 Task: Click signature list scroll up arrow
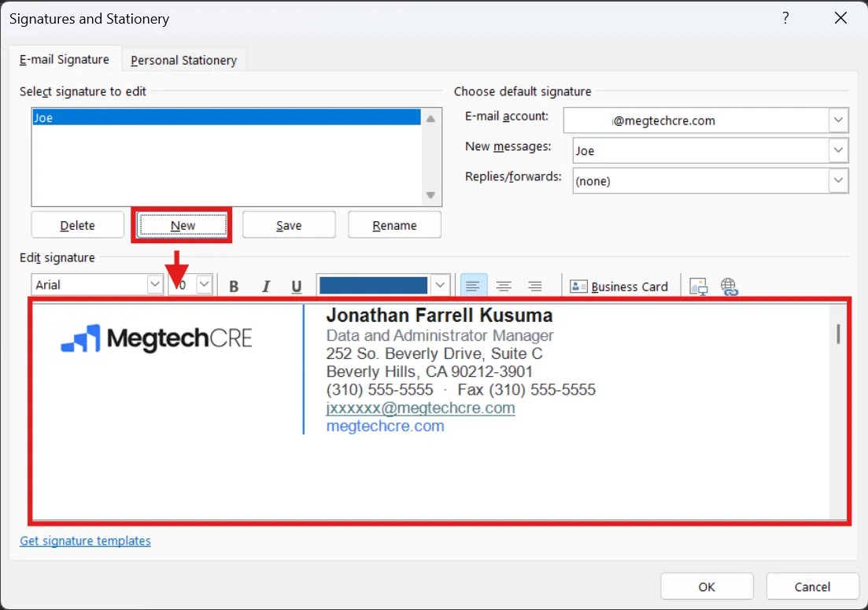point(430,118)
